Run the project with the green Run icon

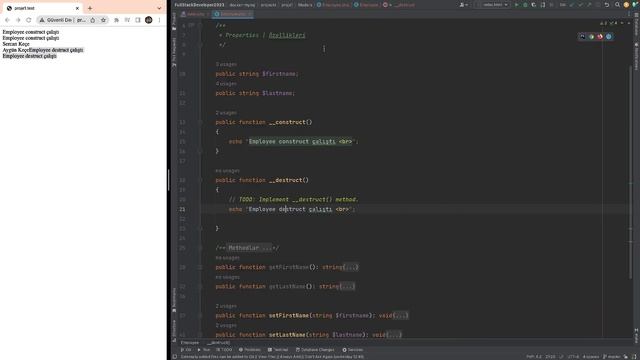(516, 5)
